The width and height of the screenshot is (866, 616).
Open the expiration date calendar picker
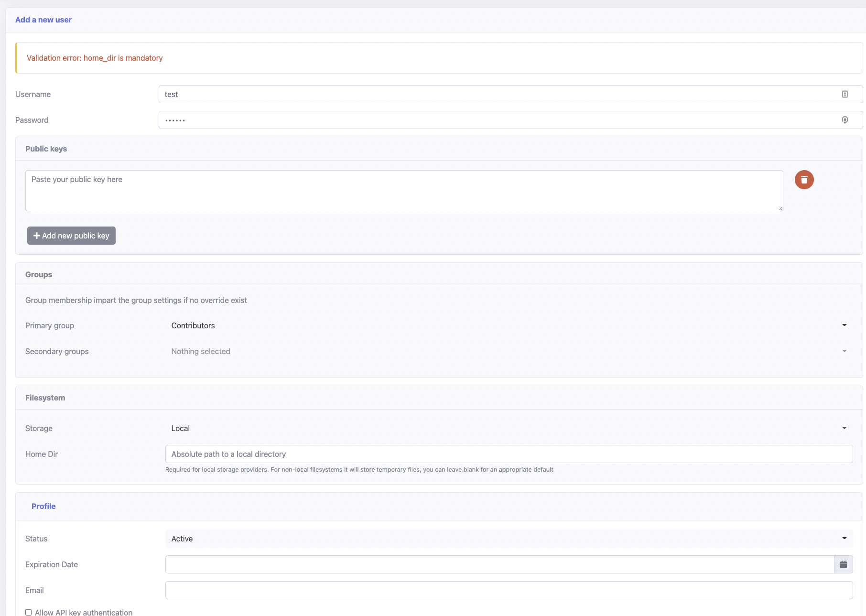pyautogui.click(x=844, y=564)
